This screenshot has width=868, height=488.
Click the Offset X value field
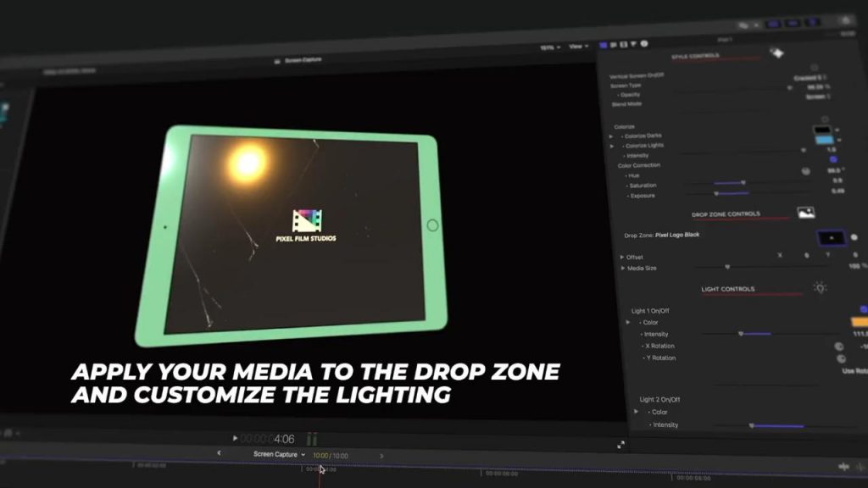point(806,255)
